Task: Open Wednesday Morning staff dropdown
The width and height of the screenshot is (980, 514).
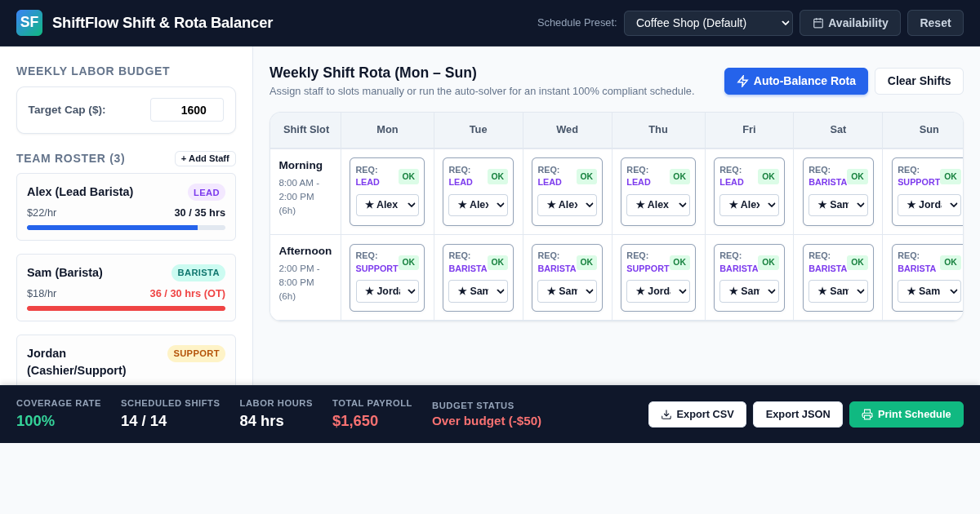Action: tap(567, 205)
